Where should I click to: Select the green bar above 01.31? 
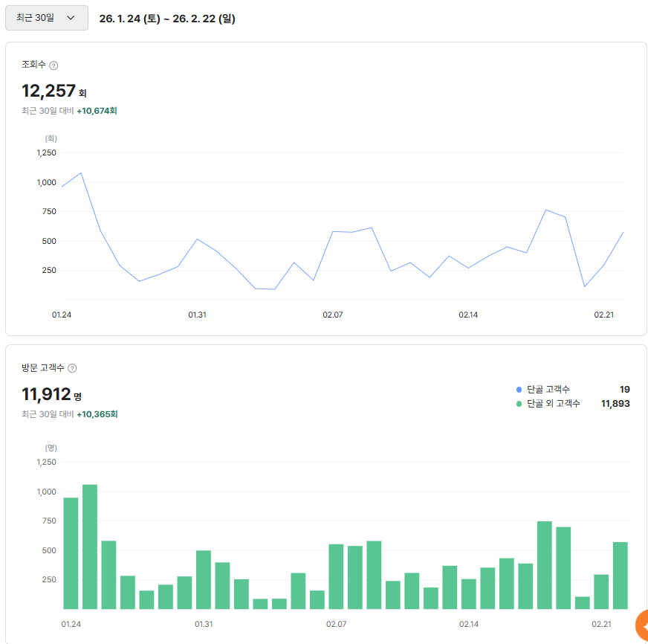pos(204,579)
